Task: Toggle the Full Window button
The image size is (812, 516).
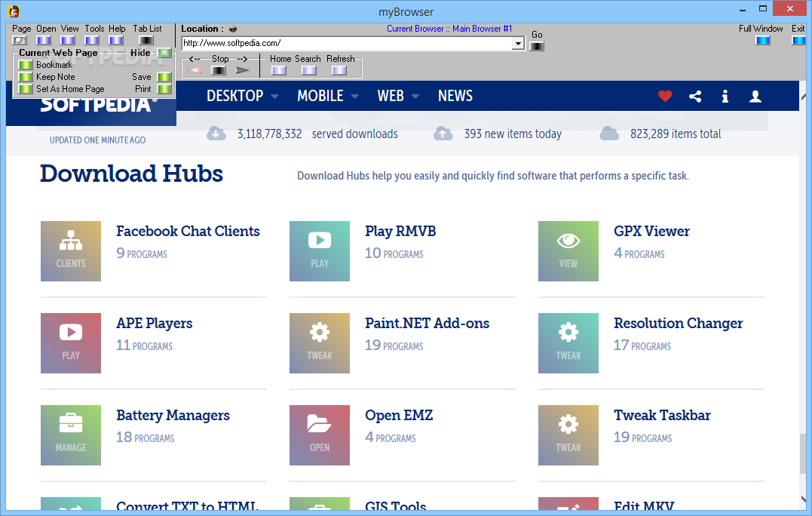Action: 763,41
